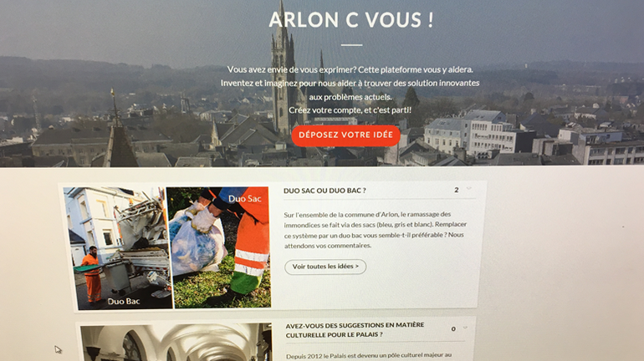Open the suggestions culturelles pour le Palais title
This screenshot has height=361, width=644.
tap(355, 330)
